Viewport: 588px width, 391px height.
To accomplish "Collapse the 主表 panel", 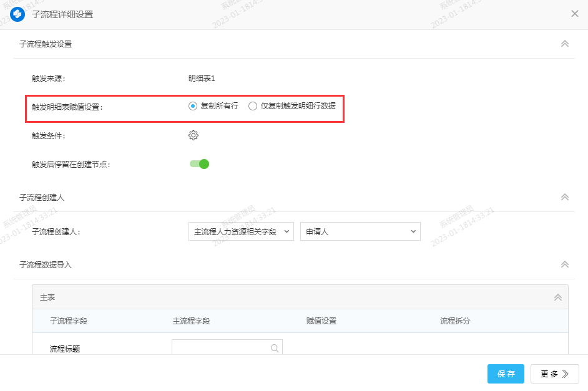I will coord(558,297).
